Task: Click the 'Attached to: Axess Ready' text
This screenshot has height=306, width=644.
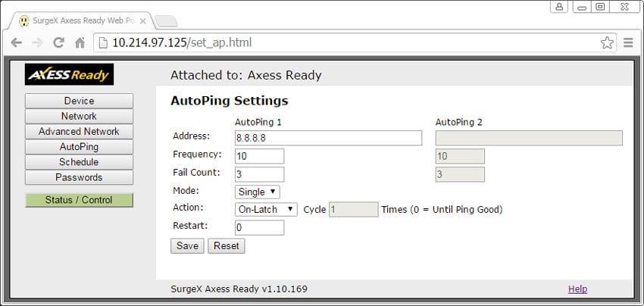Action: click(x=245, y=75)
